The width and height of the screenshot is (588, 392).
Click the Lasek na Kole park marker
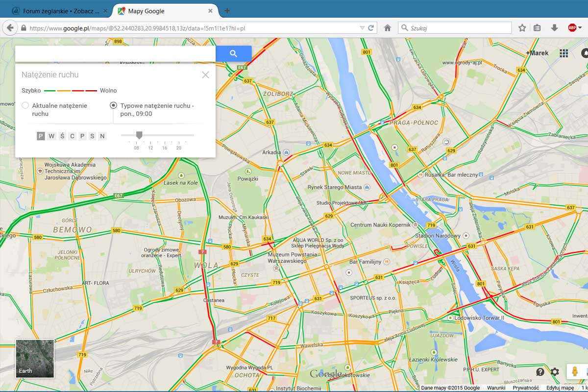[x=181, y=175]
